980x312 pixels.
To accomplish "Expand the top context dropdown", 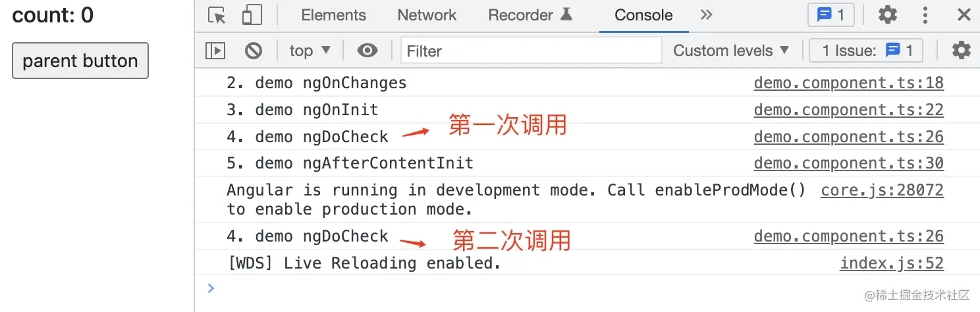I will (x=310, y=51).
